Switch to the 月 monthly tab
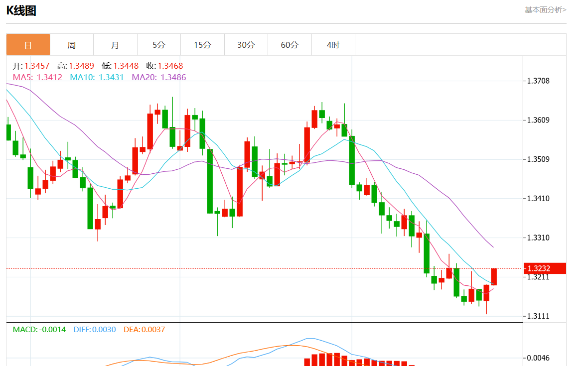 pyautogui.click(x=115, y=45)
